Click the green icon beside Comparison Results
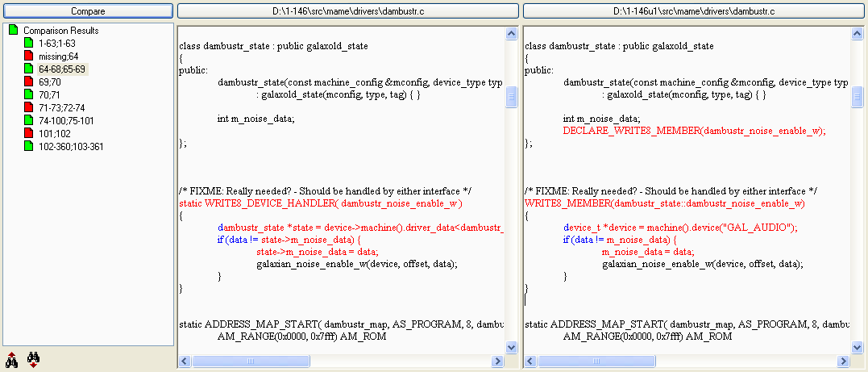868x372 pixels. tap(13, 31)
